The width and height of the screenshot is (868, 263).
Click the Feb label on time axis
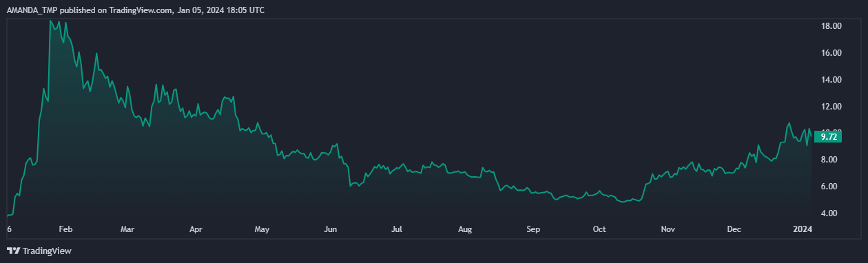tap(65, 229)
